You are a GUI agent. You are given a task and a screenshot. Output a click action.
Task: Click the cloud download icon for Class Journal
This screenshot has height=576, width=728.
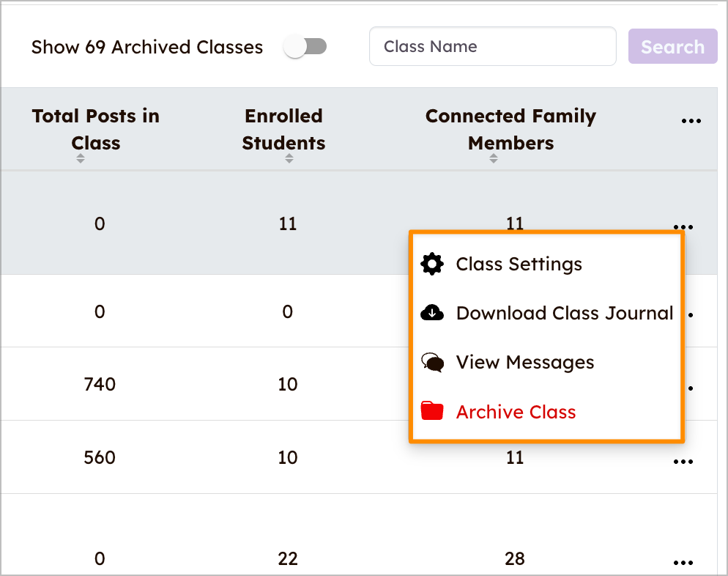[432, 313]
